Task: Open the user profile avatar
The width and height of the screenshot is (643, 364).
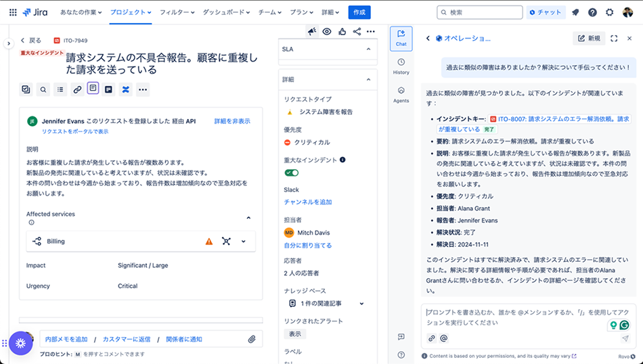Action: coord(627,12)
